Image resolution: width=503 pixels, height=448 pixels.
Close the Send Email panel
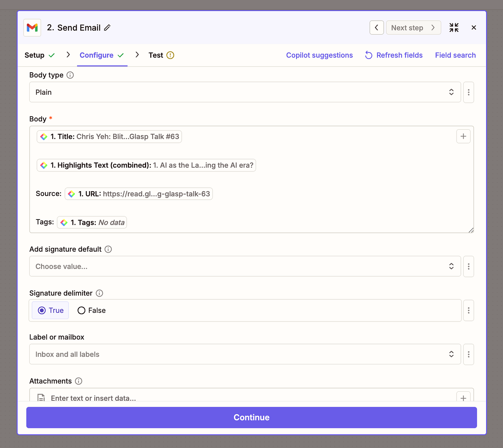point(474,28)
